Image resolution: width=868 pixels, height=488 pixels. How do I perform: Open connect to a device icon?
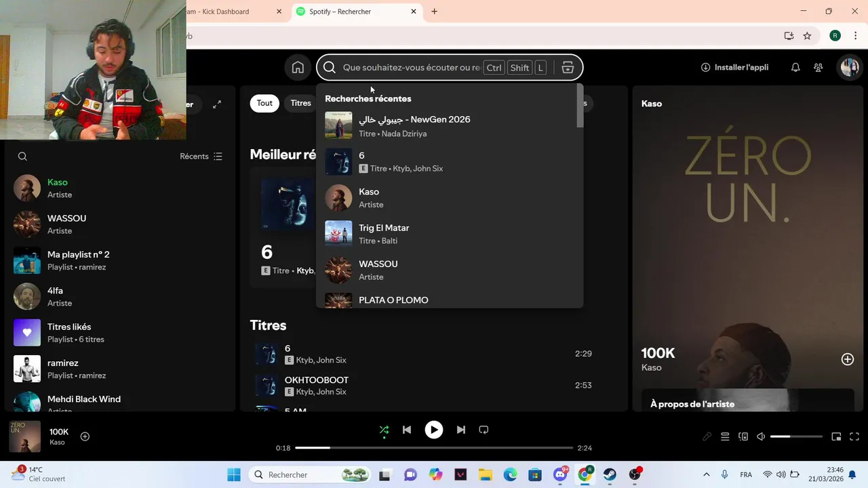pyautogui.click(x=743, y=436)
